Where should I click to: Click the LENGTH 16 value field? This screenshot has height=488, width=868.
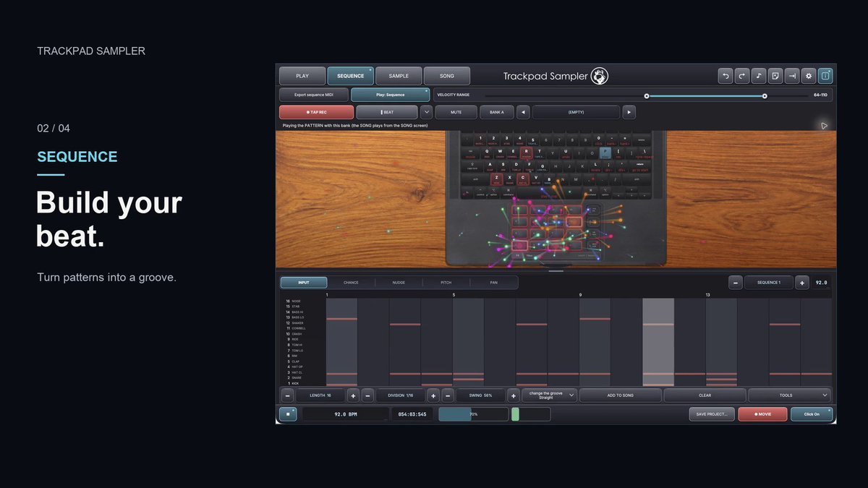(320, 395)
